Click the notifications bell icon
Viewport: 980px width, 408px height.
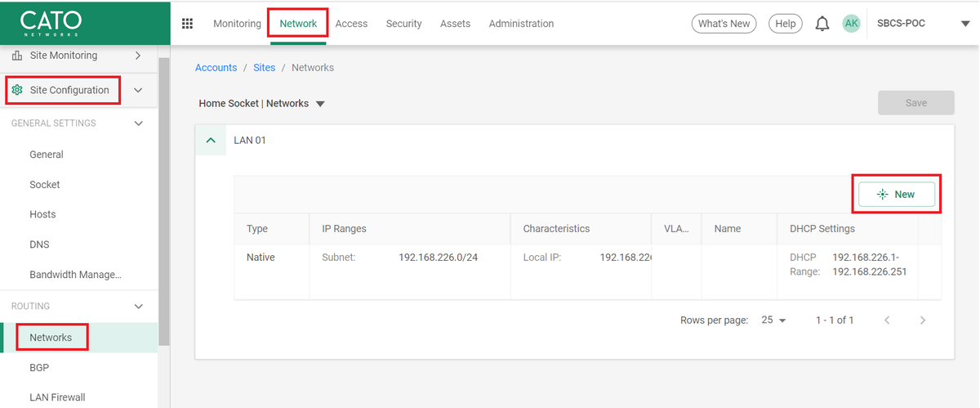pyautogui.click(x=822, y=24)
